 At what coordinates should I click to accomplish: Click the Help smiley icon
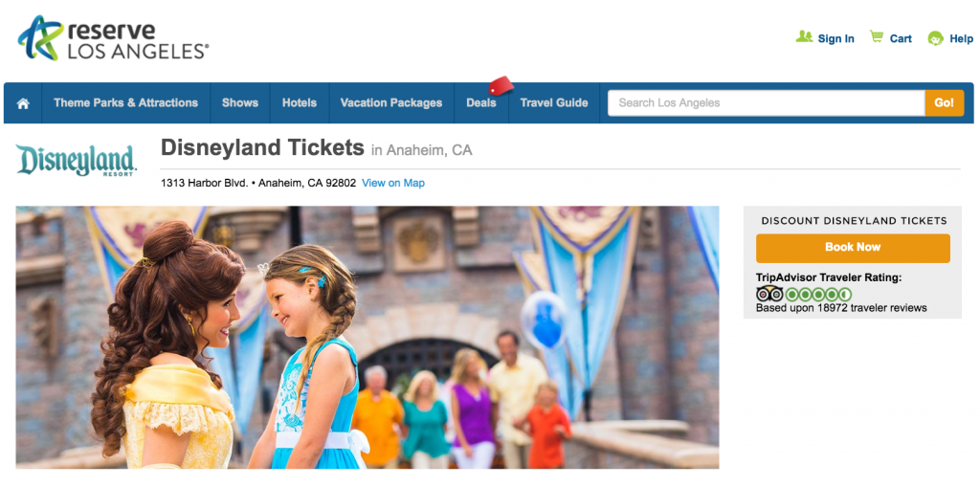point(936,38)
